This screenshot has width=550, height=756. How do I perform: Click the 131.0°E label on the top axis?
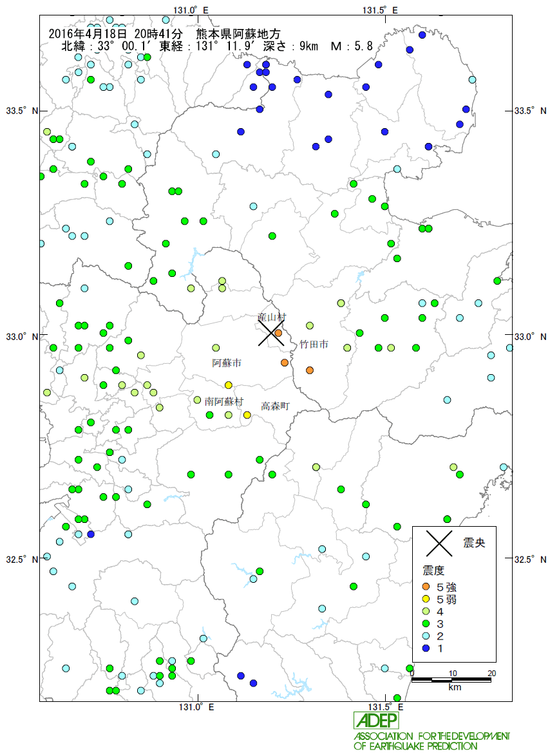[x=191, y=10]
